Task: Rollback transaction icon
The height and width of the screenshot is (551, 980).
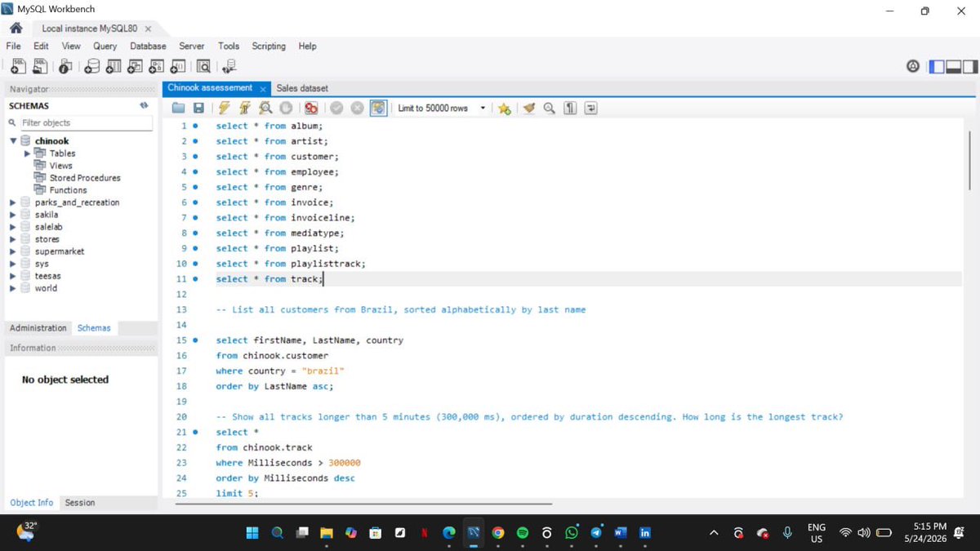Action: (x=357, y=108)
